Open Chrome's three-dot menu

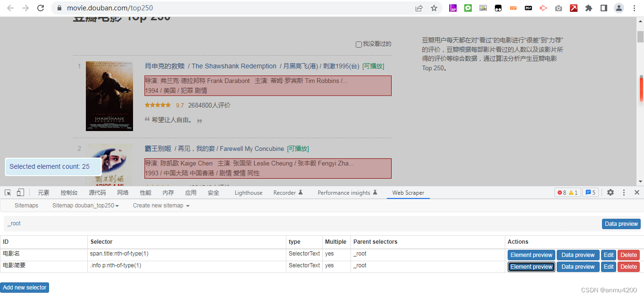[x=635, y=8]
